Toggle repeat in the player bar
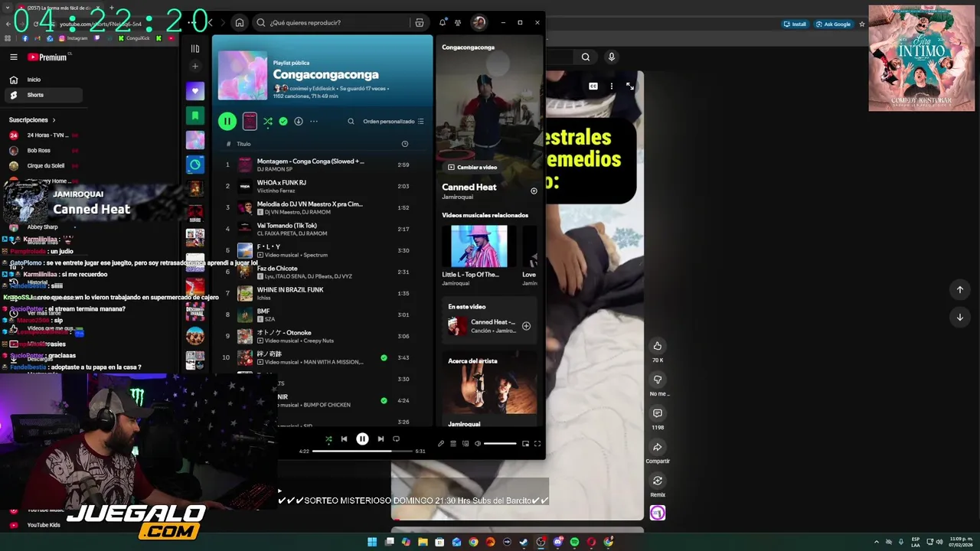The image size is (980, 551). [x=396, y=439]
